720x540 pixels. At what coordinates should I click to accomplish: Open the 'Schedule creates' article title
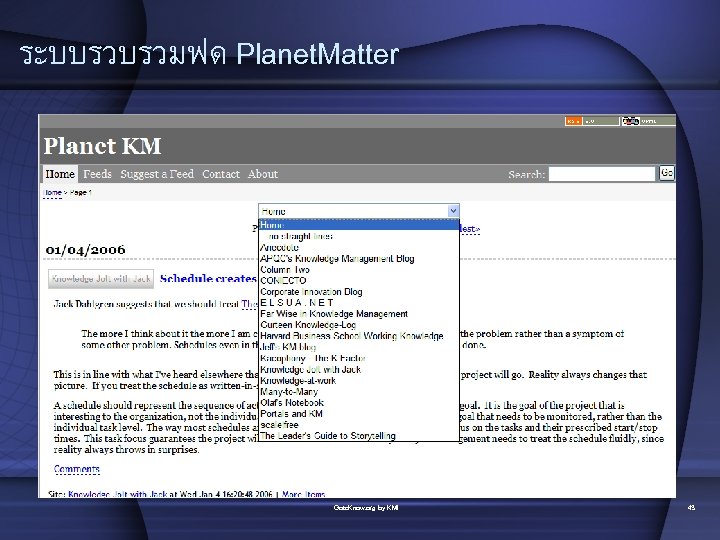pos(208,278)
